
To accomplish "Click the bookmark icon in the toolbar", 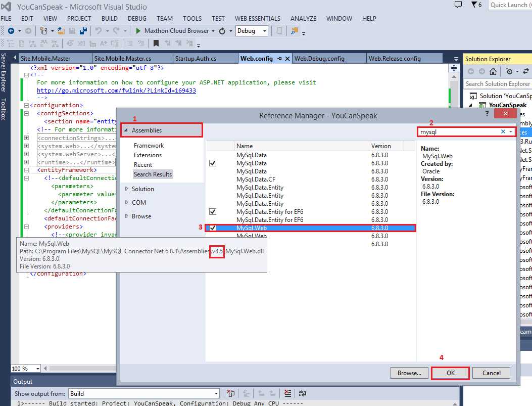I will coord(156,44).
